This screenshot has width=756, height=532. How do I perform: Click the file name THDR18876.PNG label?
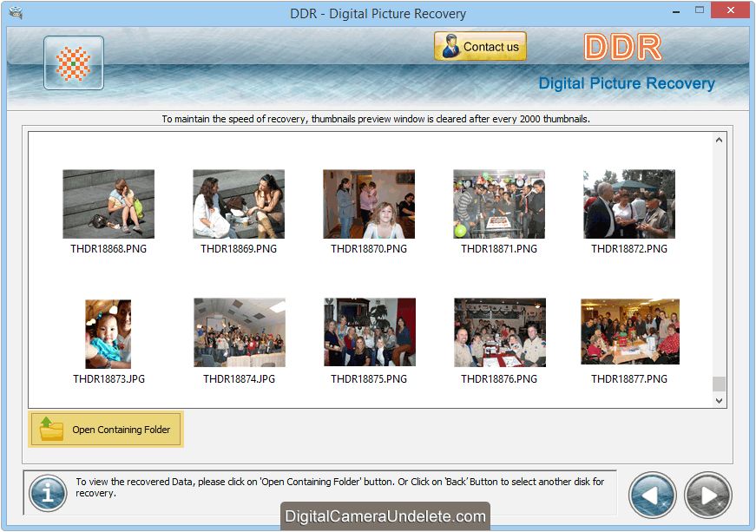pyautogui.click(x=499, y=378)
